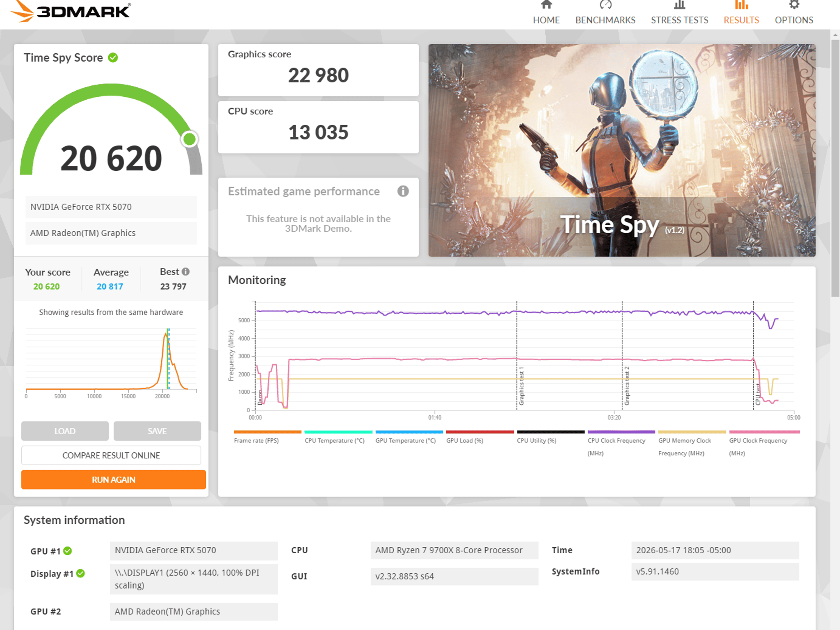Click the Graphics test 1 marker line
This screenshot has height=630, width=840.
pyautogui.click(x=517, y=355)
